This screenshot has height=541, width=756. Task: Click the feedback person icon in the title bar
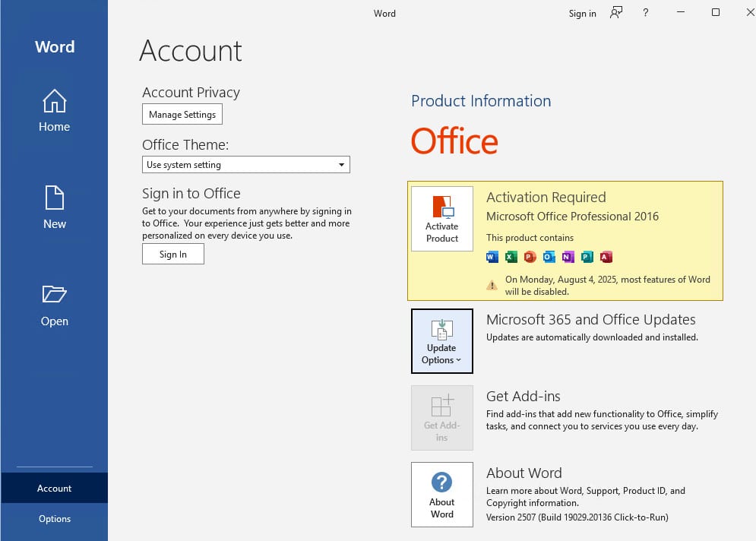coord(615,12)
